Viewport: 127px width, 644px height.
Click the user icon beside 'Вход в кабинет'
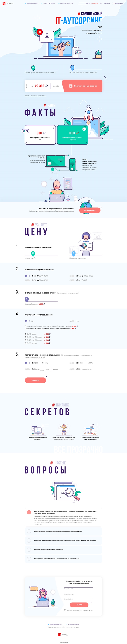114,3
